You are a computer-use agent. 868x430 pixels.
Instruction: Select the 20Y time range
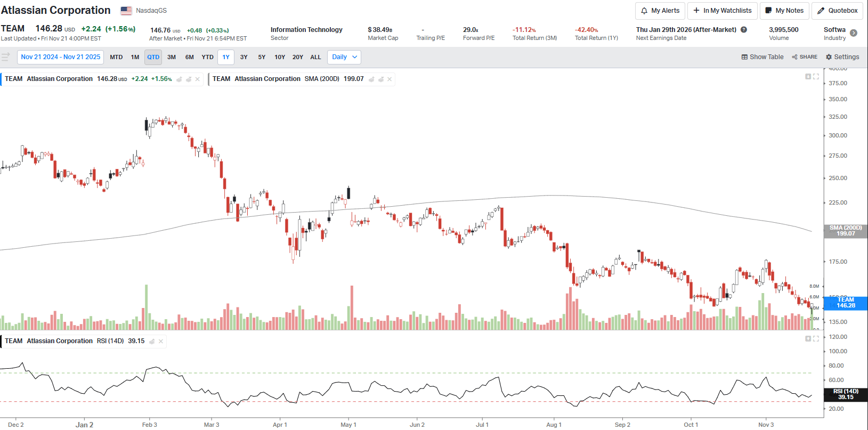298,57
